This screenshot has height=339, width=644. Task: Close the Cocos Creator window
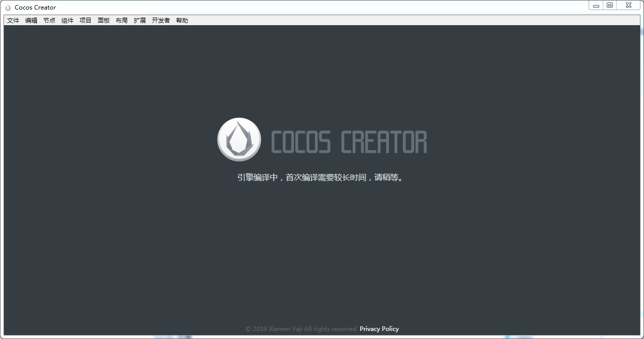point(629,6)
